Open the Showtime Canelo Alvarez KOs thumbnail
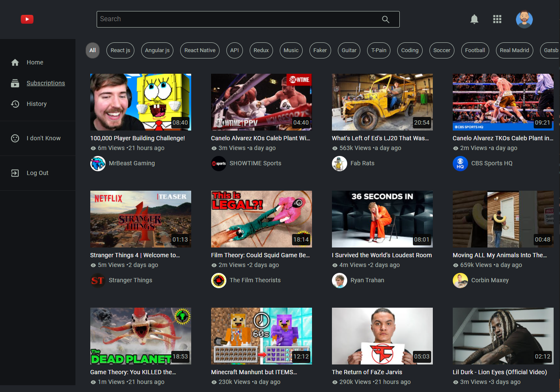Image resolution: width=560 pixels, height=392 pixels. 262,102
